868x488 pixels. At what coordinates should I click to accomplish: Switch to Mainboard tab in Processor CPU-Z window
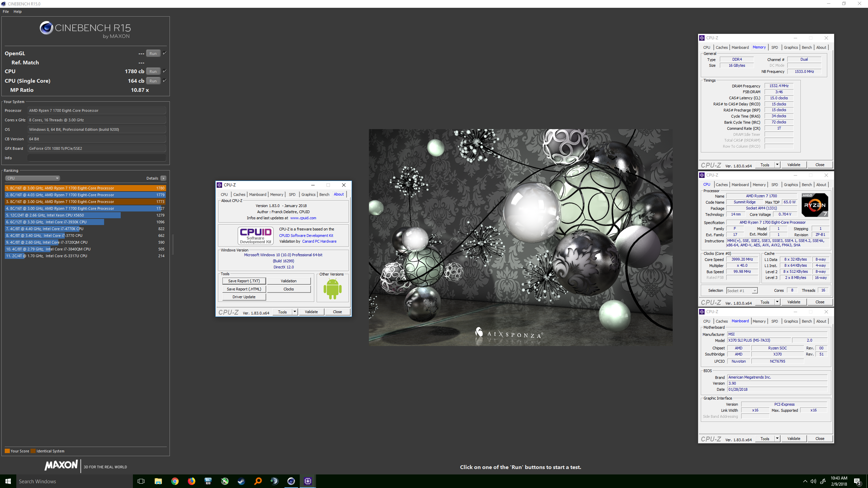(x=740, y=185)
